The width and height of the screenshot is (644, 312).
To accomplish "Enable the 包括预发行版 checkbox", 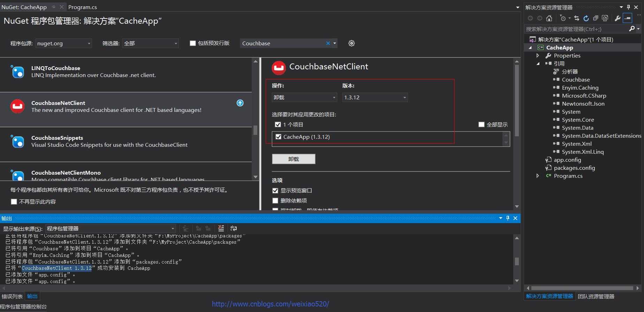I will coord(192,43).
